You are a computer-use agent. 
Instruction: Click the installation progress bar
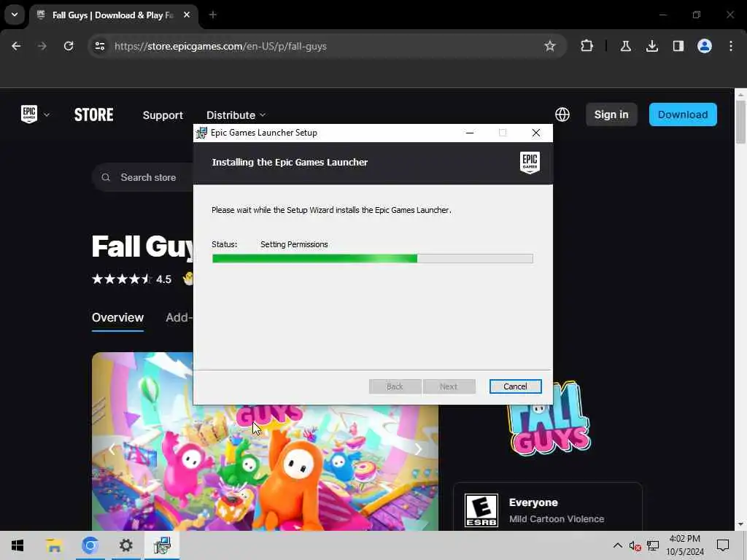[x=373, y=259]
